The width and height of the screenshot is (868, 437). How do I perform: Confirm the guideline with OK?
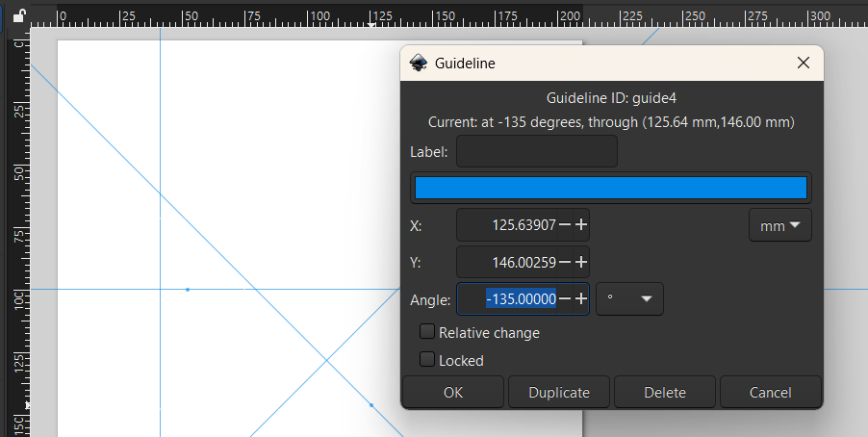[453, 392]
